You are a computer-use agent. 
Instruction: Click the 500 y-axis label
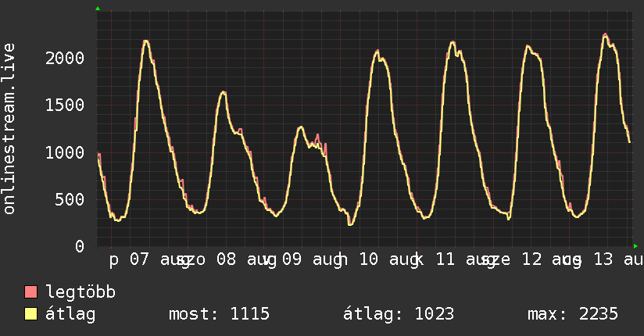pos(70,200)
